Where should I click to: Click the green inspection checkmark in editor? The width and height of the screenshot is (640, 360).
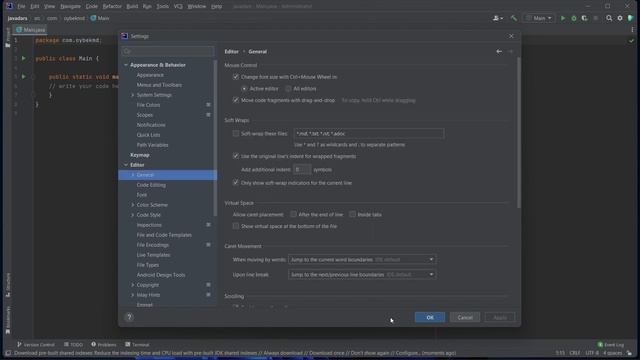(631, 41)
